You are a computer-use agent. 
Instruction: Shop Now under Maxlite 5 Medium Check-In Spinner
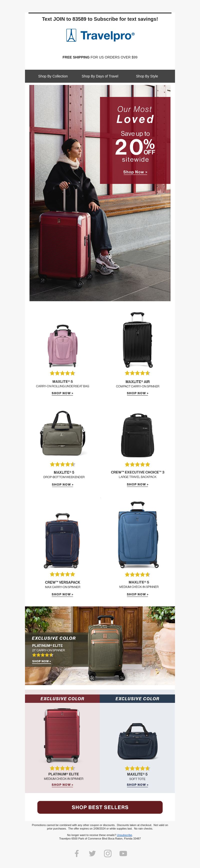(137, 594)
